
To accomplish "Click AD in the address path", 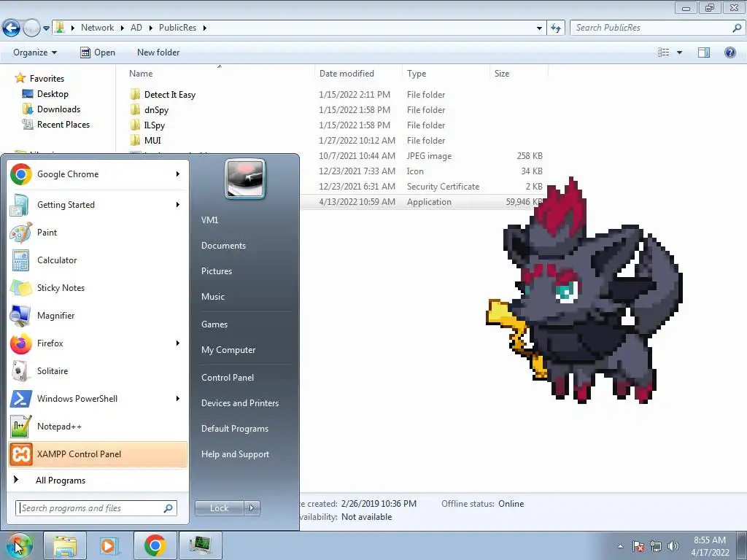I will [x=136, y=28].
